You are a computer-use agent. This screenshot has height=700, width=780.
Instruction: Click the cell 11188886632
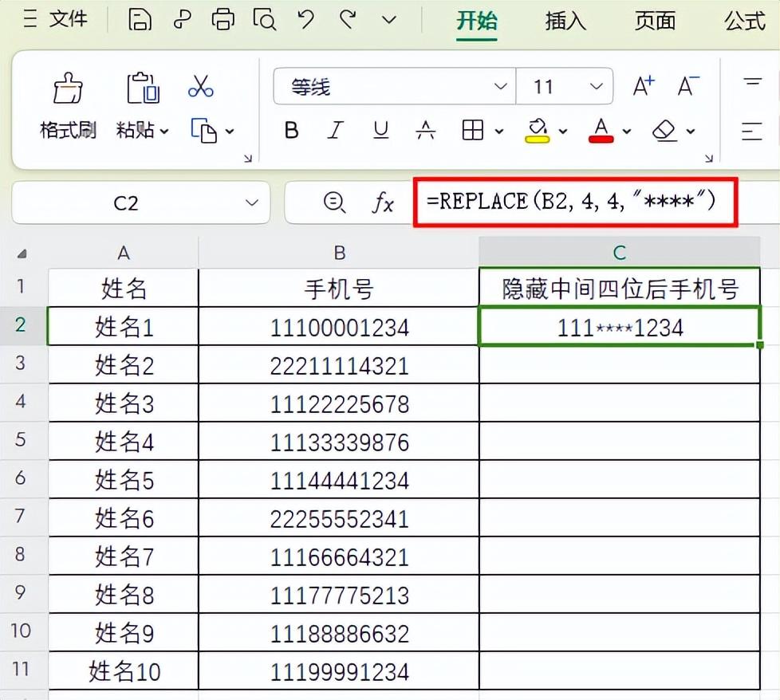click(339, 632)
